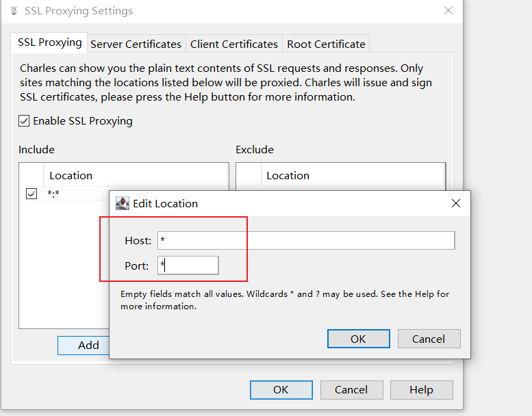Click into the Port input field

point(188,265)
